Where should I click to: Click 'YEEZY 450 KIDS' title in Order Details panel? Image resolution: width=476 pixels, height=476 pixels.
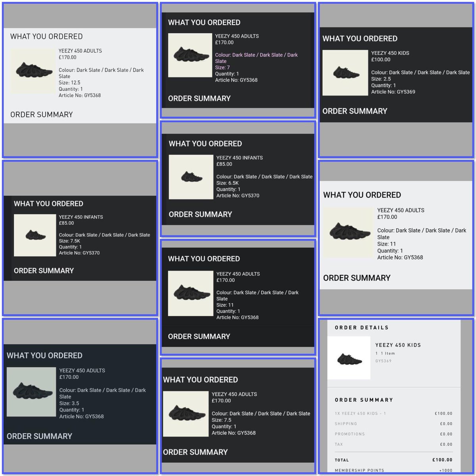[398, 345]
